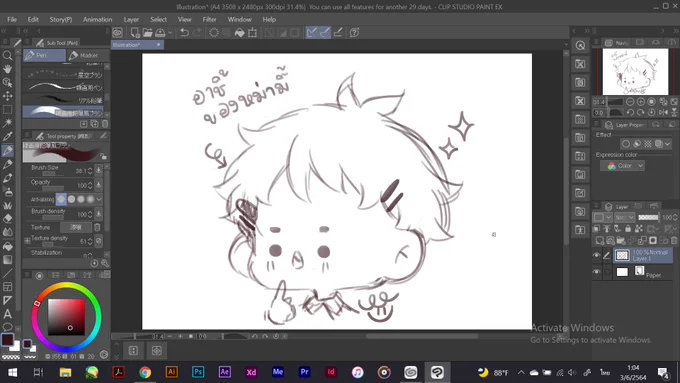The width and height of the screenshot is (680, 383).
Task: Open Save icon dropdown arrow
Action: point(170,33)
